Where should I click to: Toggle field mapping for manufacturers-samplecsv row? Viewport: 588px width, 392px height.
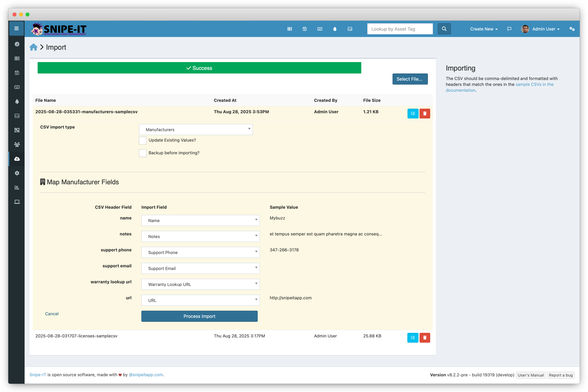click(x=413, y=114)
